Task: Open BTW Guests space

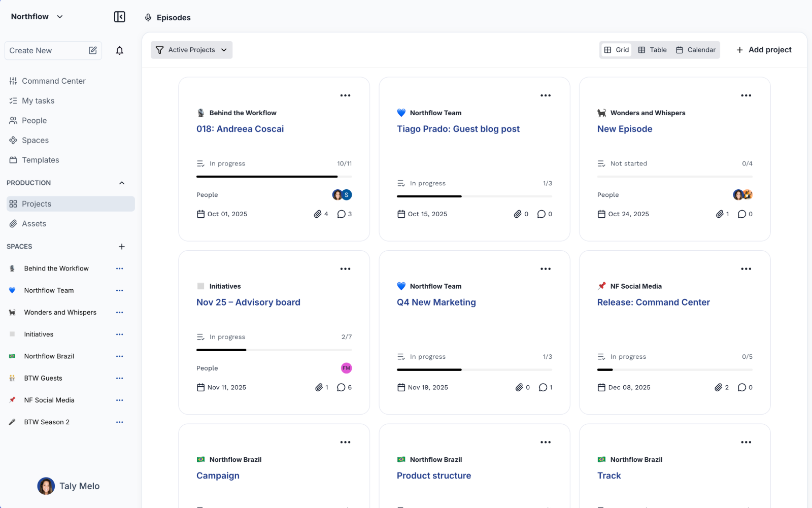Action: pos(43,378)
